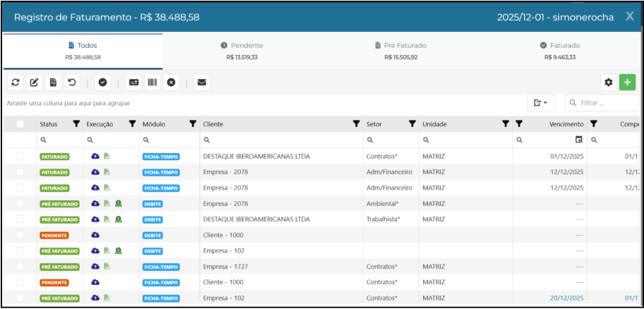
Task: Click the check-circle approve icon in the toolbar
Action: (102, 83)
